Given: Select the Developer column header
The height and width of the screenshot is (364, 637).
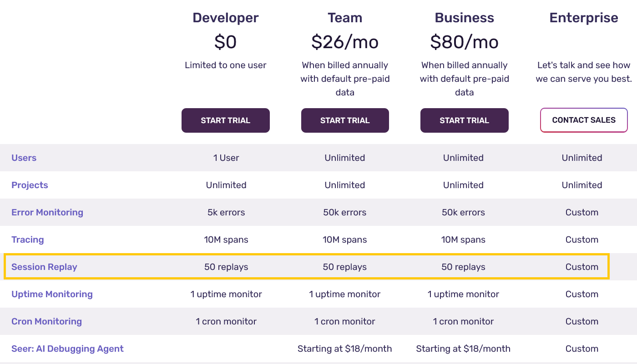Looking at the screenshot, I should 225,17.
